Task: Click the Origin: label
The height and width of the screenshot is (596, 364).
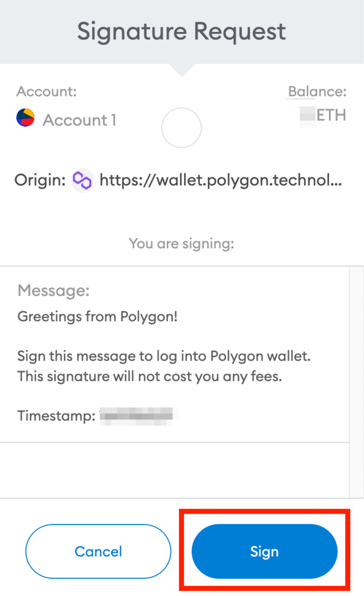Action: click(40, 180)
